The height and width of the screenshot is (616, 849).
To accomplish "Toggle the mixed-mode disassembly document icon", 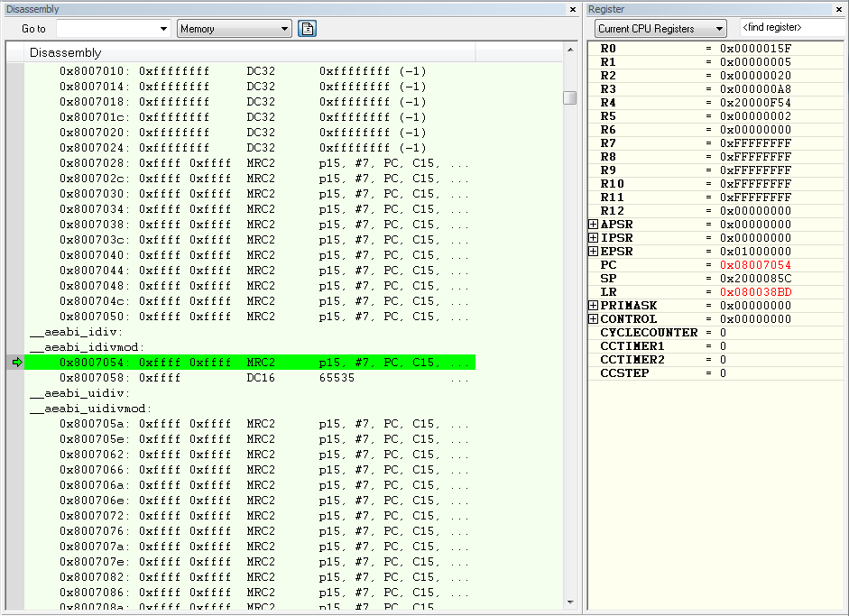I will [x=307, y=29].
